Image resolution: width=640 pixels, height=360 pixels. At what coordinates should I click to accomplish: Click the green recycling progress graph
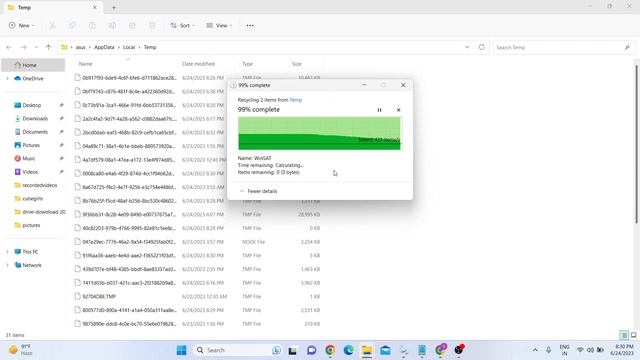click(x=319, y=133)
